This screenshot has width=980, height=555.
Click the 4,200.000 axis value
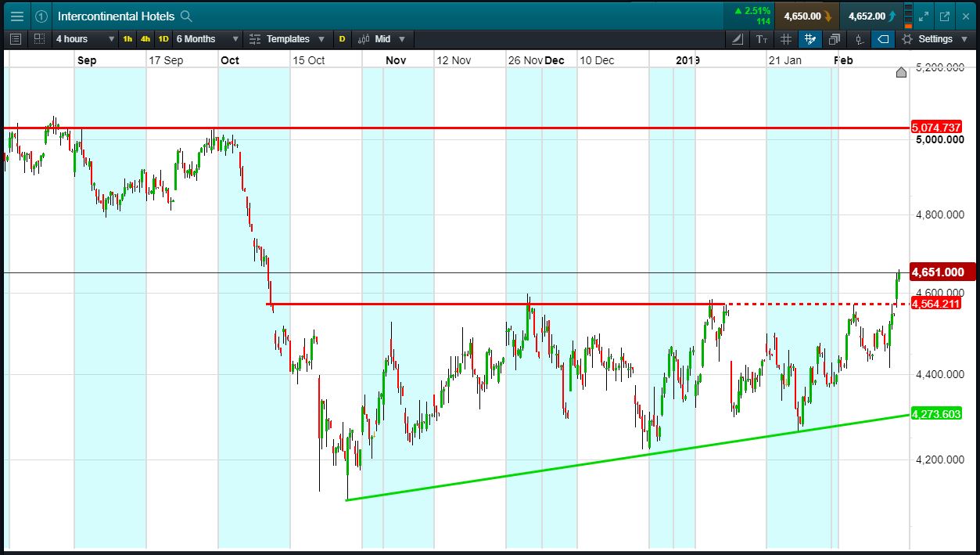[939, 459]
